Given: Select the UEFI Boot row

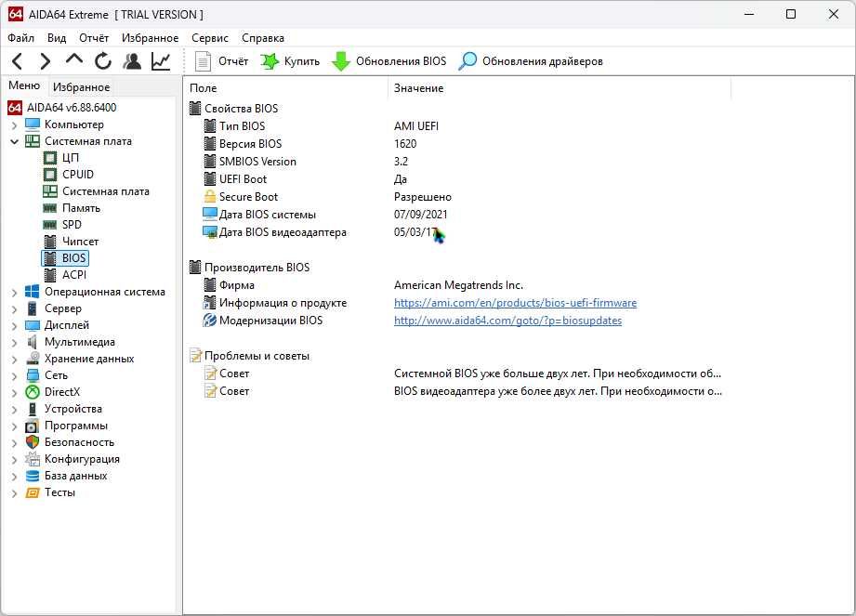Looking at the screenshot, I should (x=458, y=179).
